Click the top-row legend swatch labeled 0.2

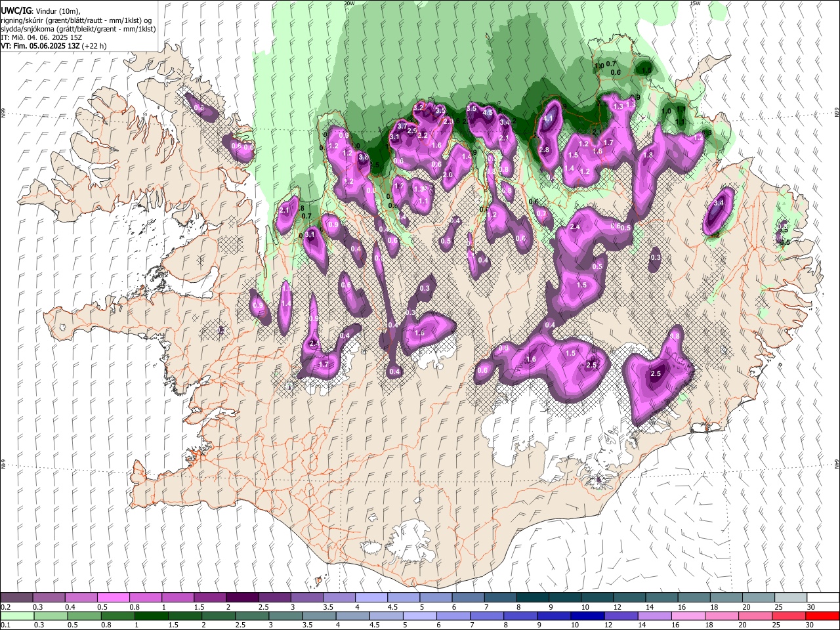point(16,598)
